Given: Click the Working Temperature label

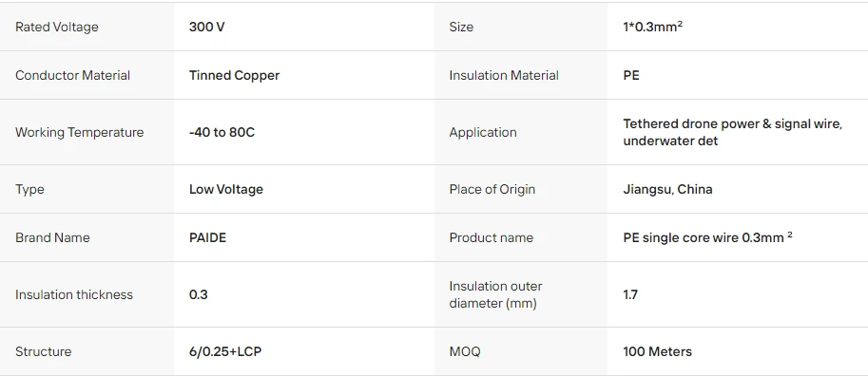Looking at the screenshot, I should [79, 132].
